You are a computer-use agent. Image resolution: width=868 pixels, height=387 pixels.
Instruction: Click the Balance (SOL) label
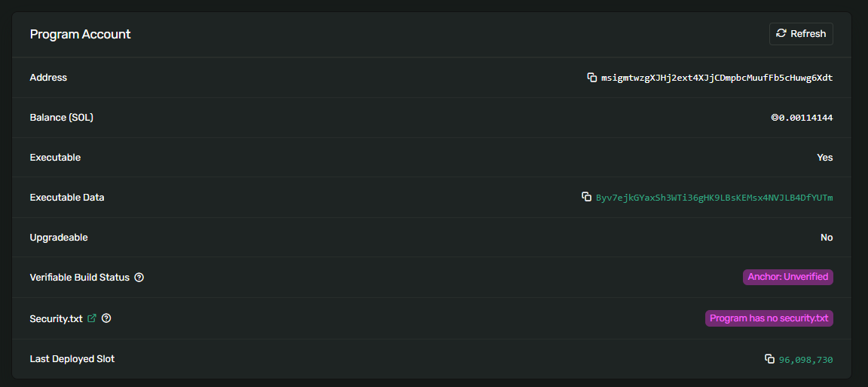[61, 118]
